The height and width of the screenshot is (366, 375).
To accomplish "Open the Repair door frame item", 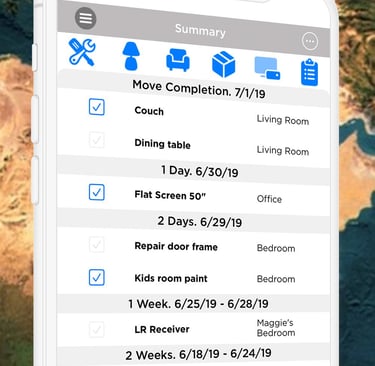I will pos(176,246).
